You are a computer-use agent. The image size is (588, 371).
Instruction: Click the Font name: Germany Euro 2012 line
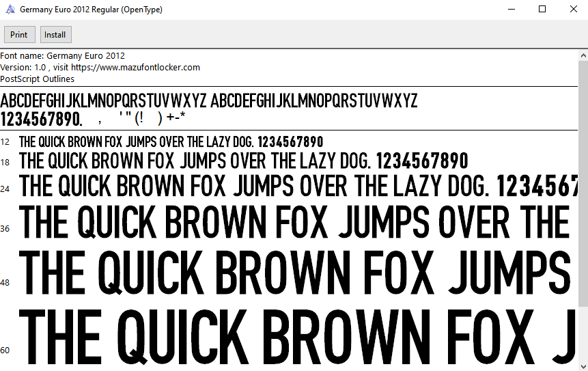63,56
